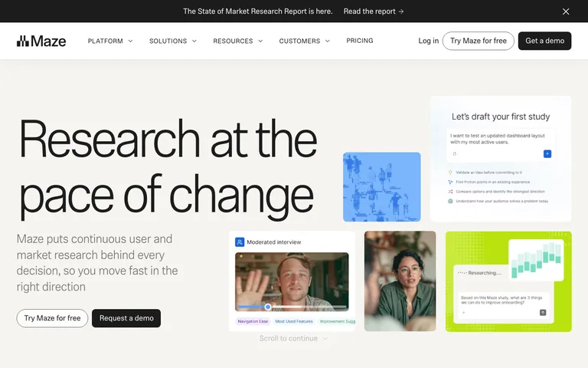The height and width of the screenshot is (368, 588).
Task: Open the Resources dropdown chevron
Action: coord(260,41)
